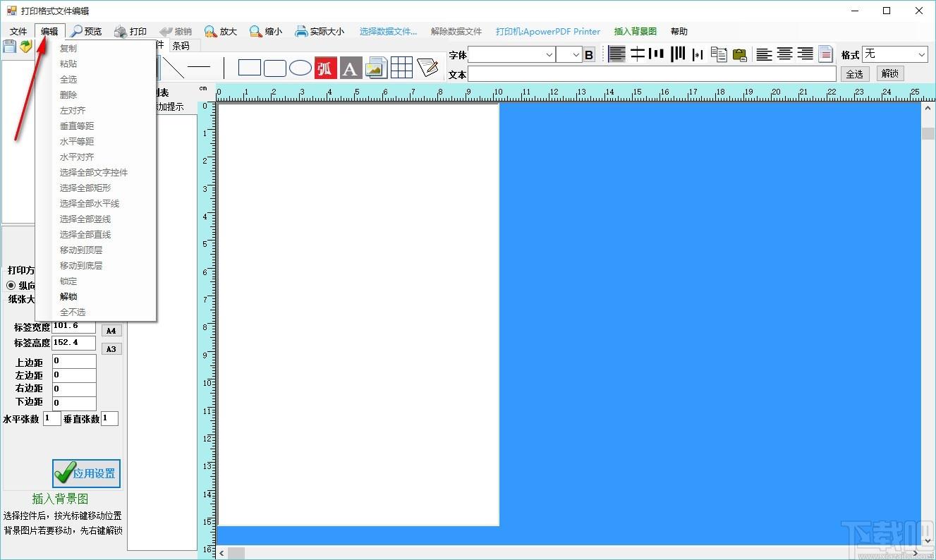
Task: Select the 纵向 orientation radio button
Action: (11, 286)
